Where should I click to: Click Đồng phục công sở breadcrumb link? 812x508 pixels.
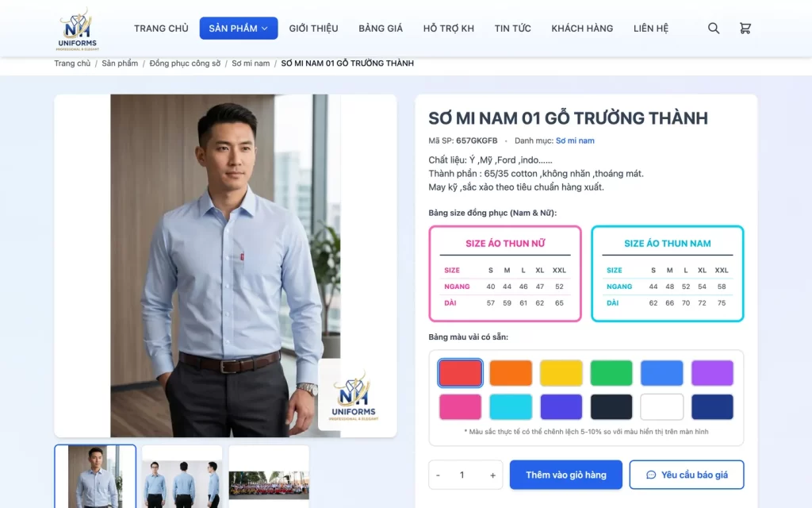185,63
